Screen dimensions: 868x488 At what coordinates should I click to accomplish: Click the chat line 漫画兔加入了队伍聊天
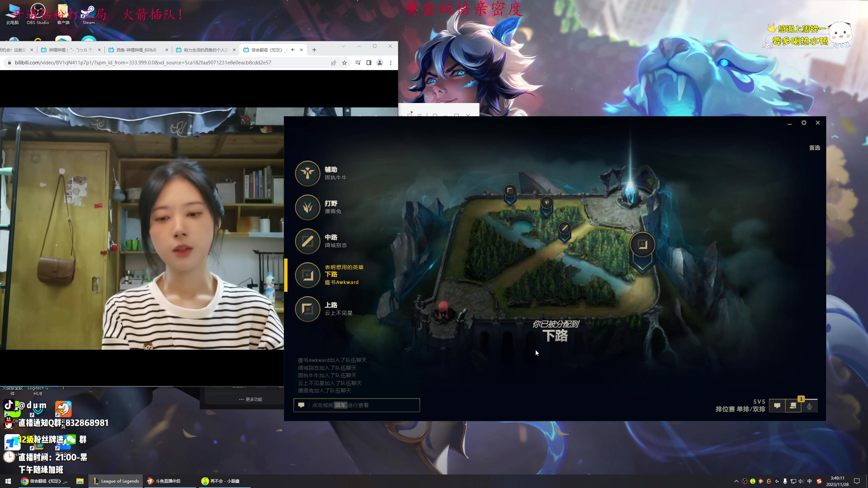click(x=324, y=390)
